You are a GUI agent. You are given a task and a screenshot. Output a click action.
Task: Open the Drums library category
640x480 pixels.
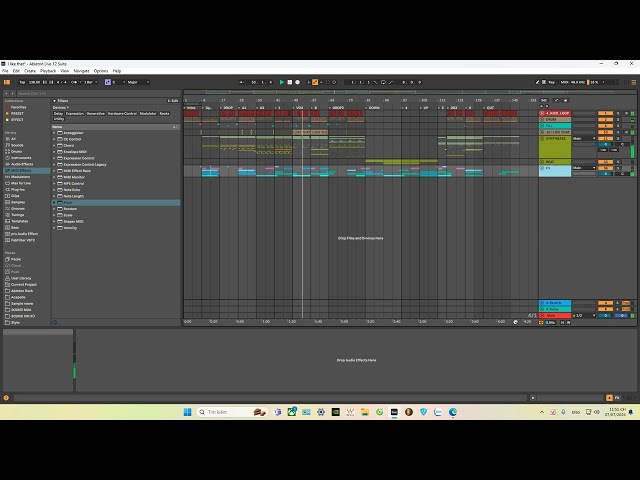16,151
